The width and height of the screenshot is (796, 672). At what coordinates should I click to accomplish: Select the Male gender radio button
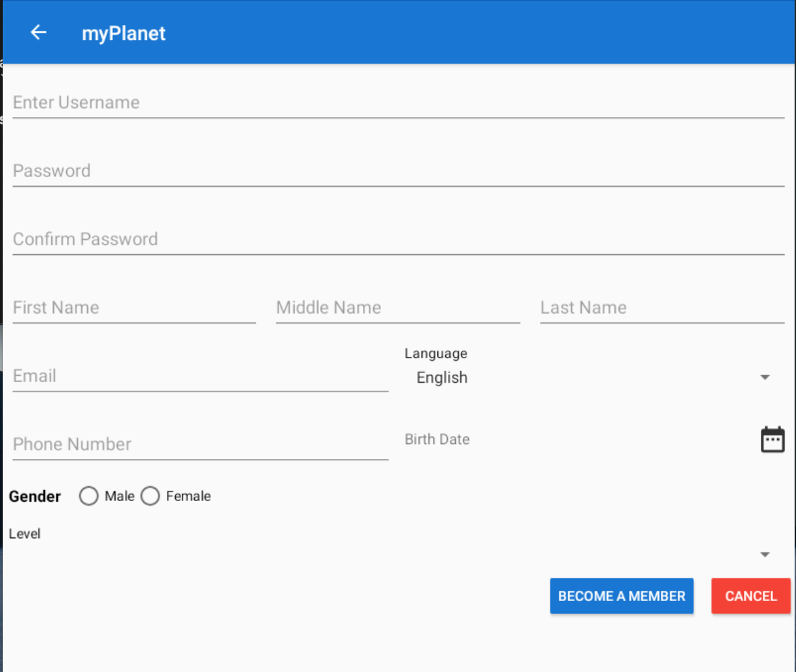pos(89,496)
